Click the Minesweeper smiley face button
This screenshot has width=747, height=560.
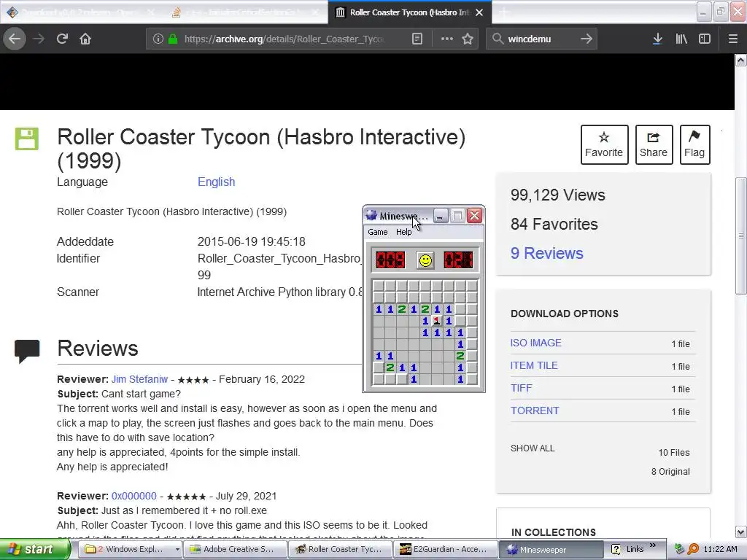click(x=425, y=260)
